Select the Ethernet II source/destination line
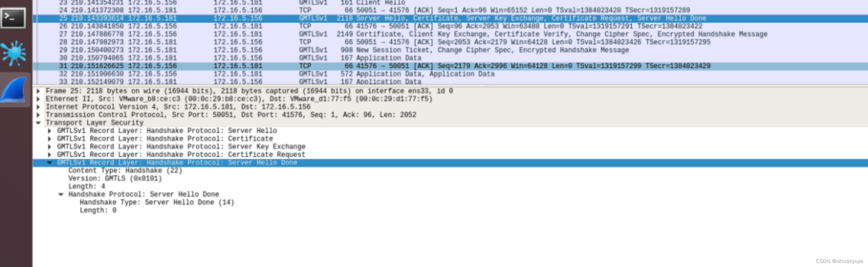This screenshot has width=868, height=267. (x=239, y=99)
